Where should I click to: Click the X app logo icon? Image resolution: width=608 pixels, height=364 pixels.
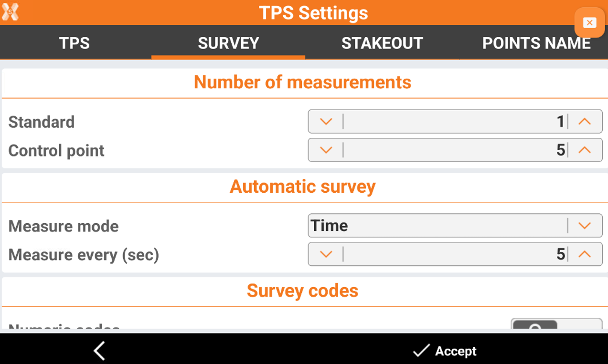coord(10,11)
